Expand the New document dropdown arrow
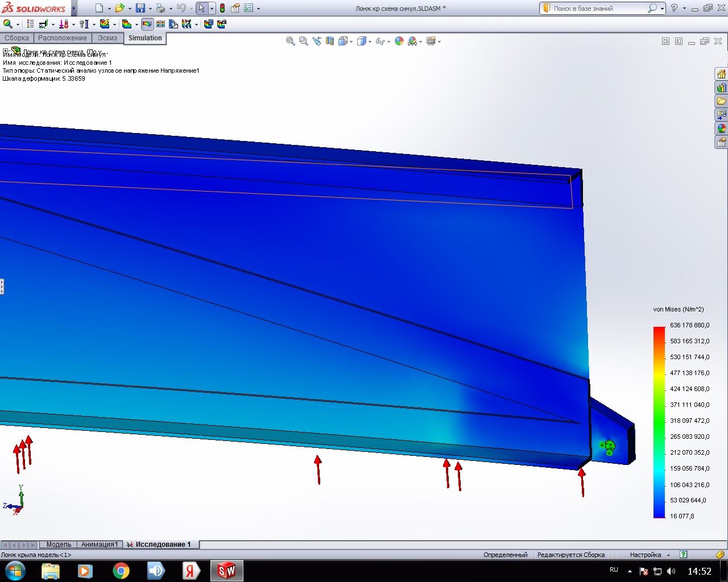The image size is (728, 582). coord(109,9)
